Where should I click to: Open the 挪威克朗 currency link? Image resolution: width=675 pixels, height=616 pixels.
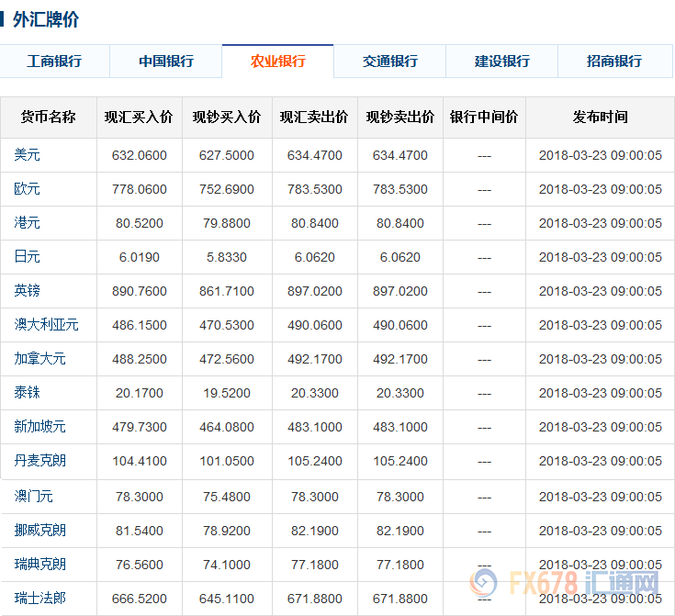(x=40, y=531)
